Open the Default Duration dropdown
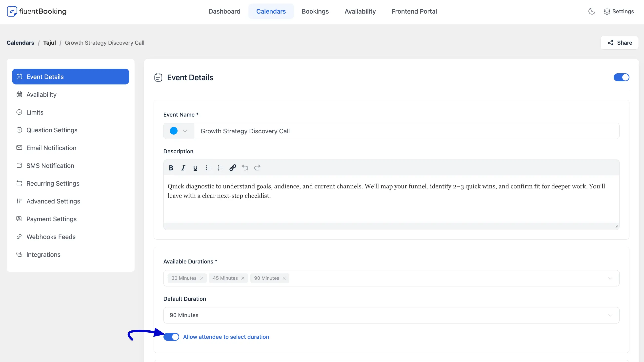 610,315
